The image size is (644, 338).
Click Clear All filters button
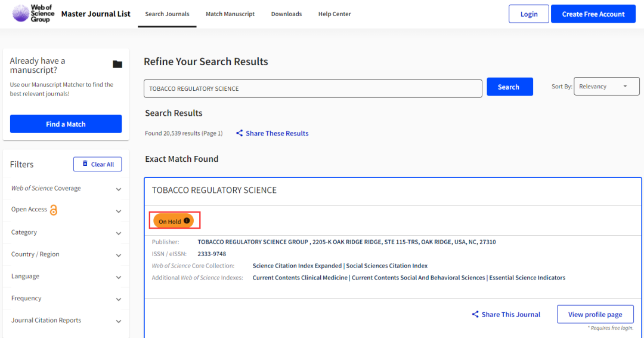tap(97, 164)
